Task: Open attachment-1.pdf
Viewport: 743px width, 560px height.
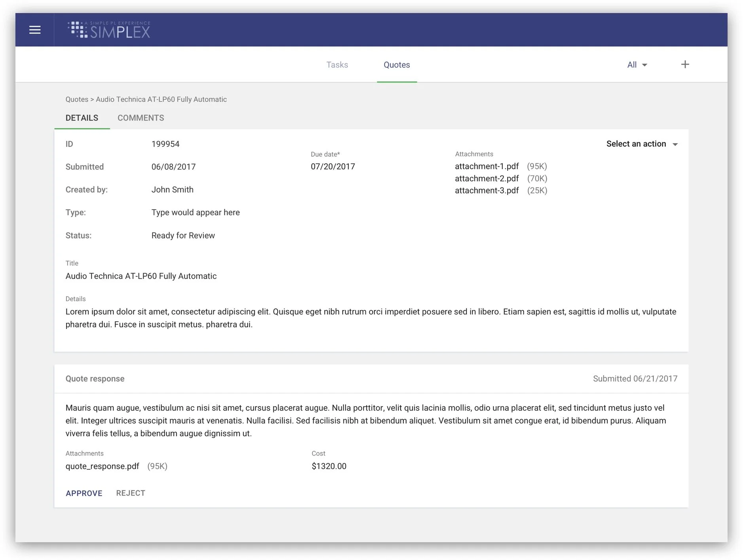Action: click(487, 166)
